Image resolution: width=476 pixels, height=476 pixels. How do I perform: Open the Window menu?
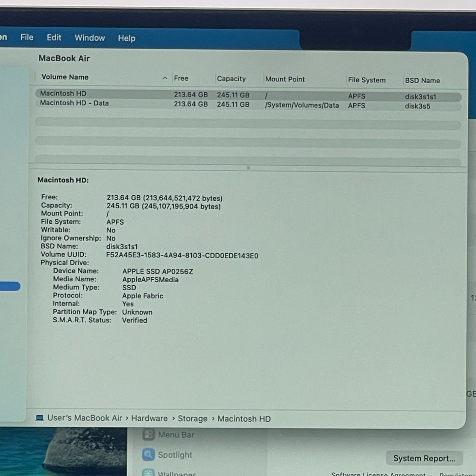click(90, 38)
